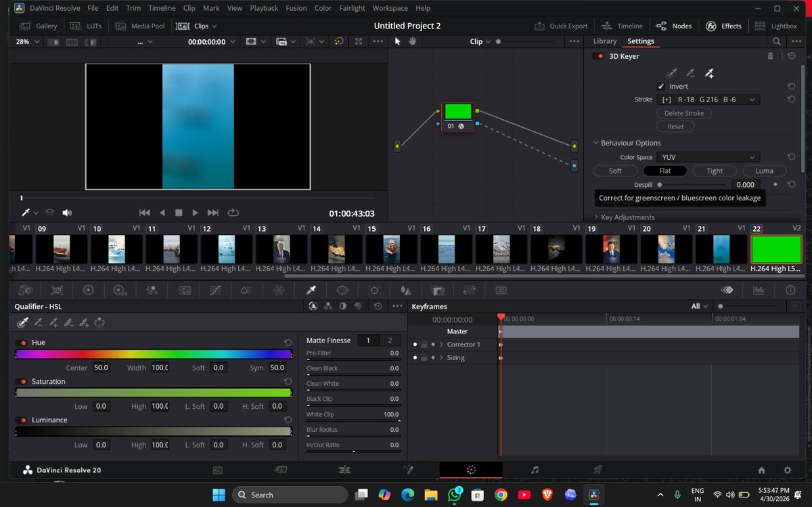This screenshot has height=507, width=812.
Task: Open the Color menu
Action: tap(323, 8)
